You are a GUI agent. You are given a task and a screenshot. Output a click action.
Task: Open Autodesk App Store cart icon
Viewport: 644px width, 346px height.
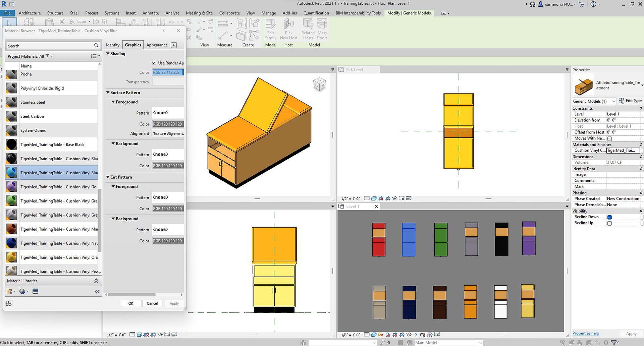point(582,4)
